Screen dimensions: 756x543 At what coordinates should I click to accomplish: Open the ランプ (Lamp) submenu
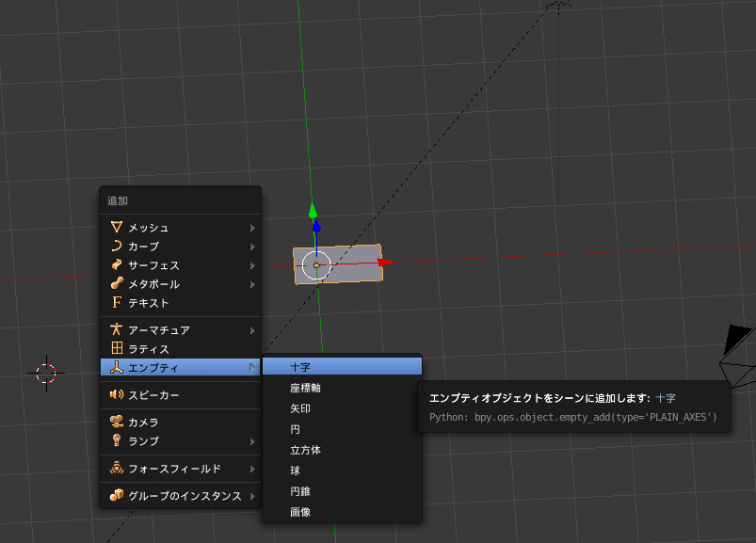[x=181, y=440]
